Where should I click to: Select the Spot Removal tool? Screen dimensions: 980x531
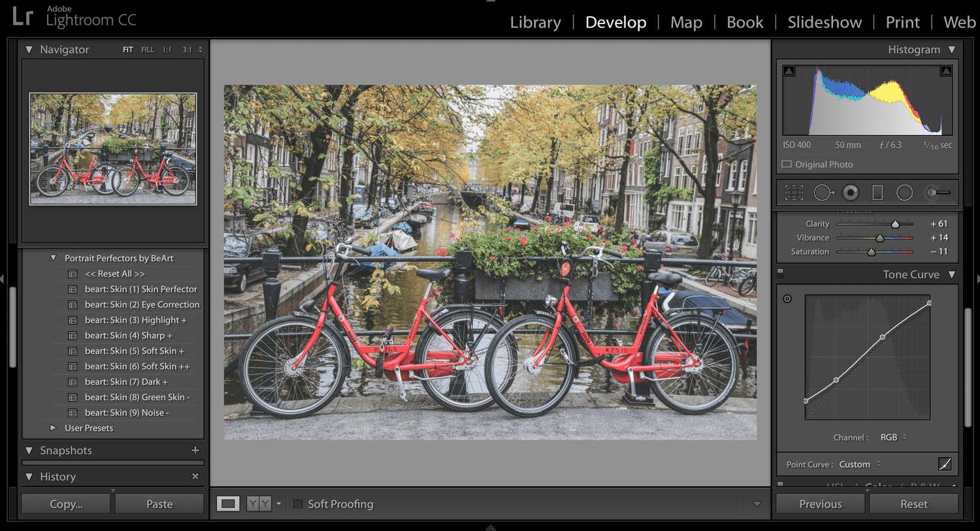(x=823, y=192)
